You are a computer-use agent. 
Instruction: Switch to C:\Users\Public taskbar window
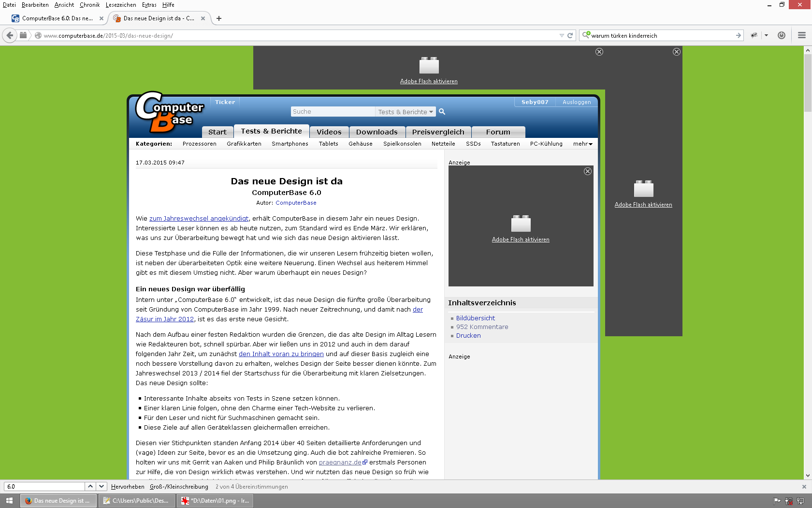[x=137, y=501]
